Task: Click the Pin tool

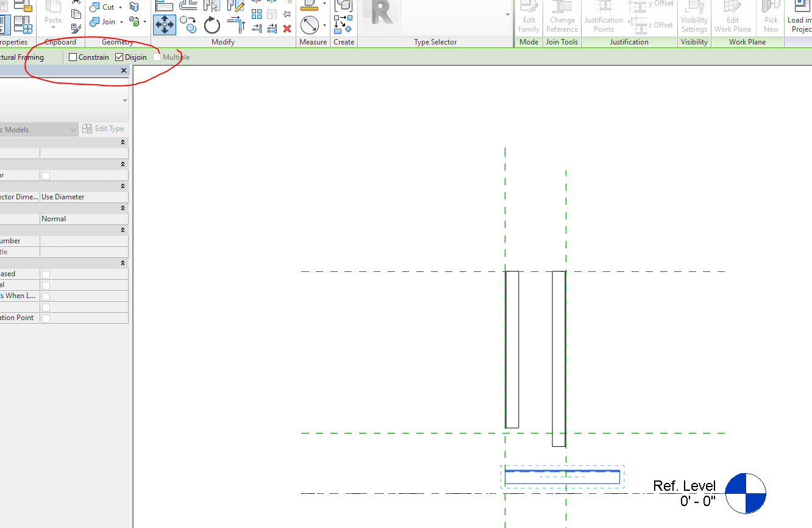Action: pos(286,14)
